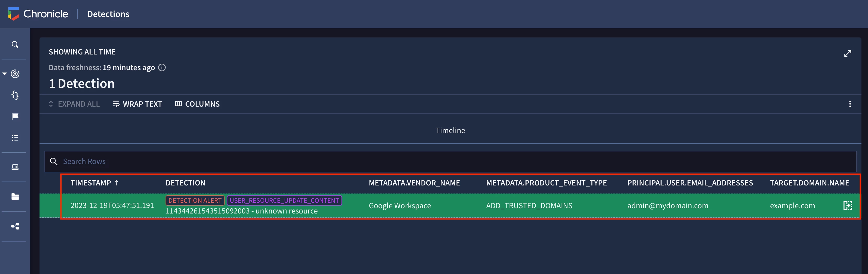
Task: Click the DETECTION ALERT tag
Action: 195,200
